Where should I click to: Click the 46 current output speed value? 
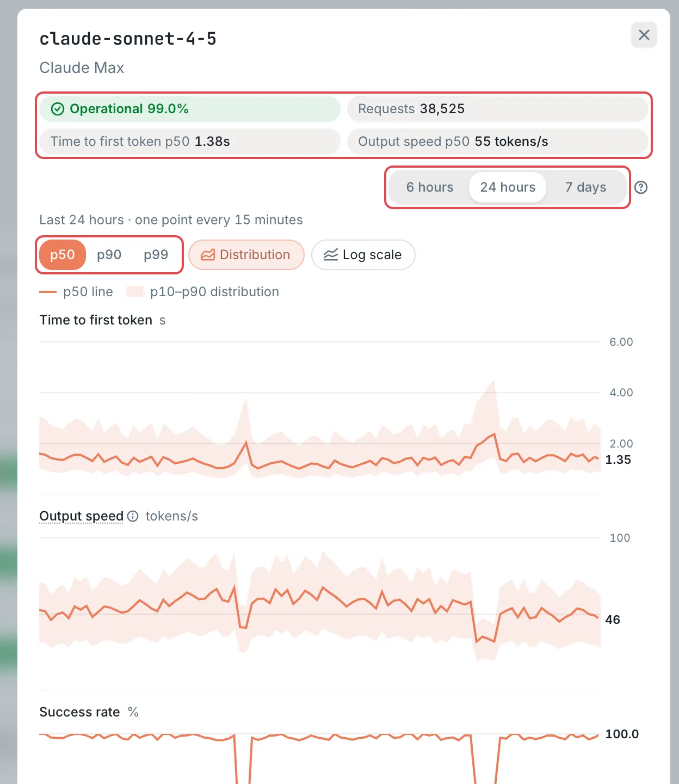613,620
